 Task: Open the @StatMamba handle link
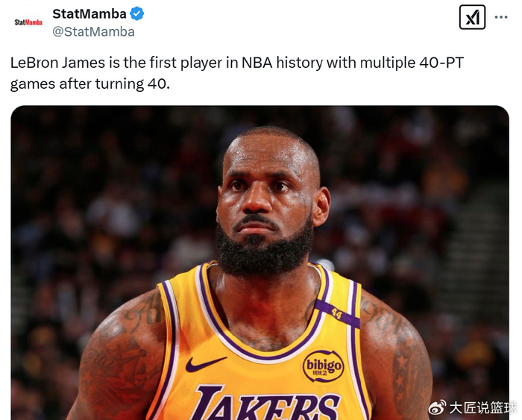tap(93, 32)
